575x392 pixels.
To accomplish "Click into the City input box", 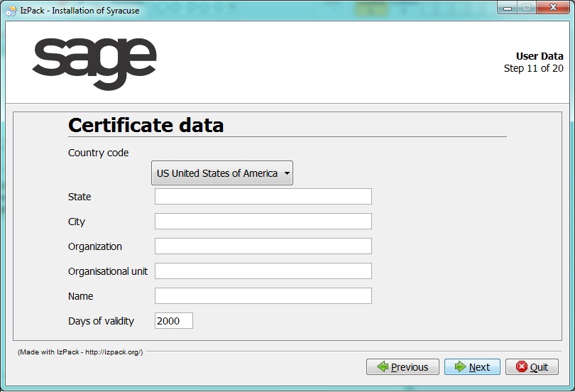I will click(x=263, y=222).
